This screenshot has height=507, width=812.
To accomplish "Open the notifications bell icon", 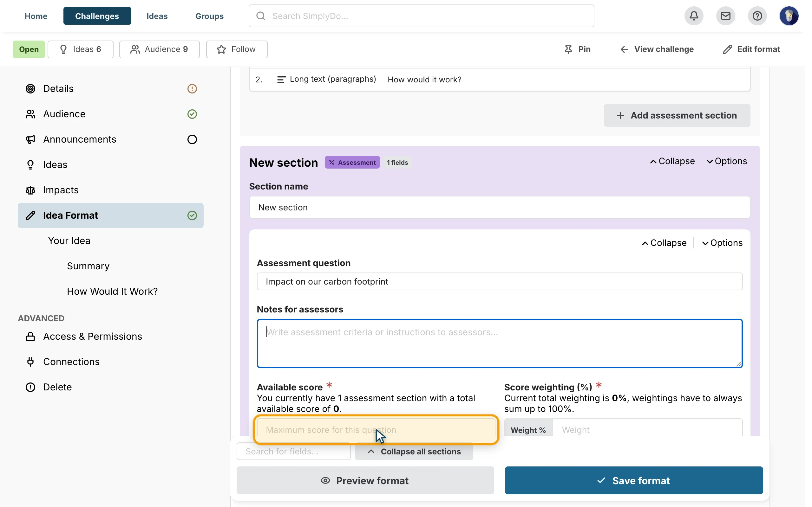I will 694,16.
